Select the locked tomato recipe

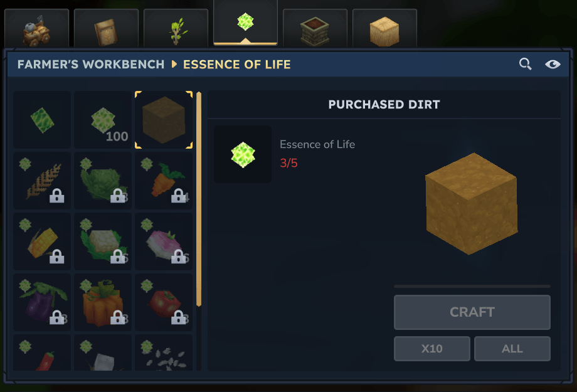(164, 302)
